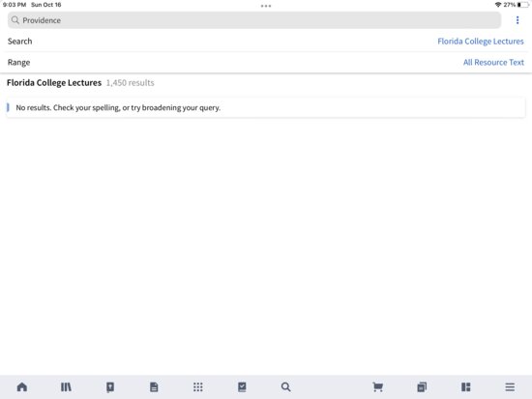This screenshot has height=399, width=532.
Task: Select the Range row label
Action: [18, 63]
